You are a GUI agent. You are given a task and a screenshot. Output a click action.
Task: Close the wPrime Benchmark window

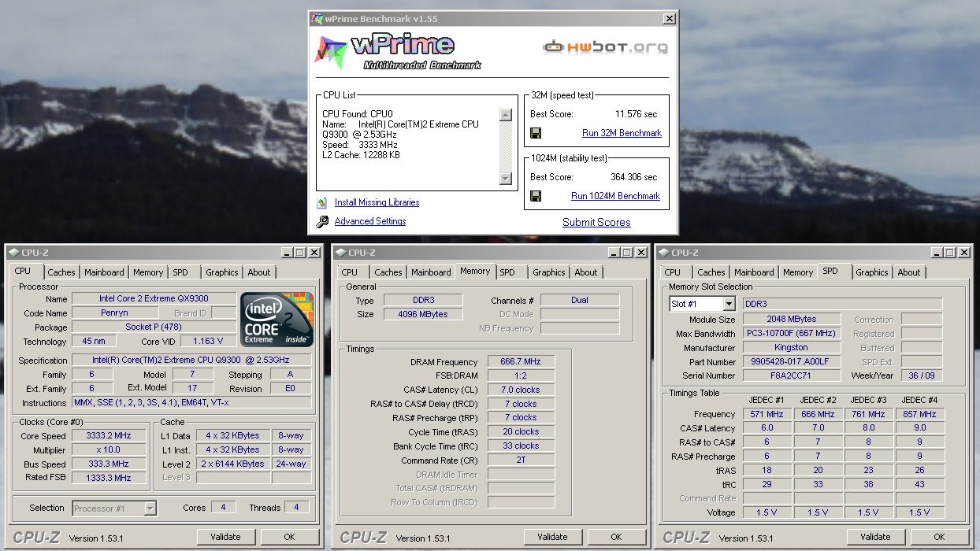tap(670, 18)
